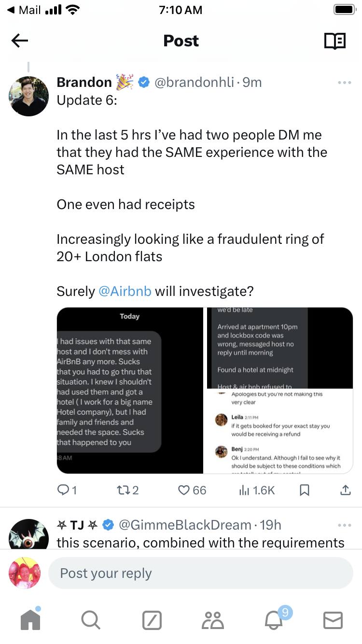Tap the back arrow icon
This screenshot has height=644, width=362.
(20, 41)
